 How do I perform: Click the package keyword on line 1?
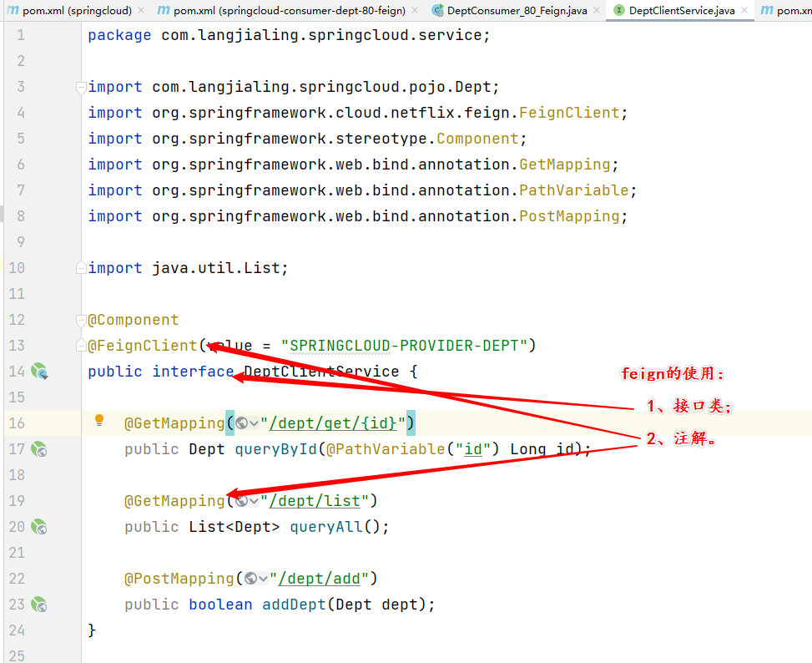119,35
